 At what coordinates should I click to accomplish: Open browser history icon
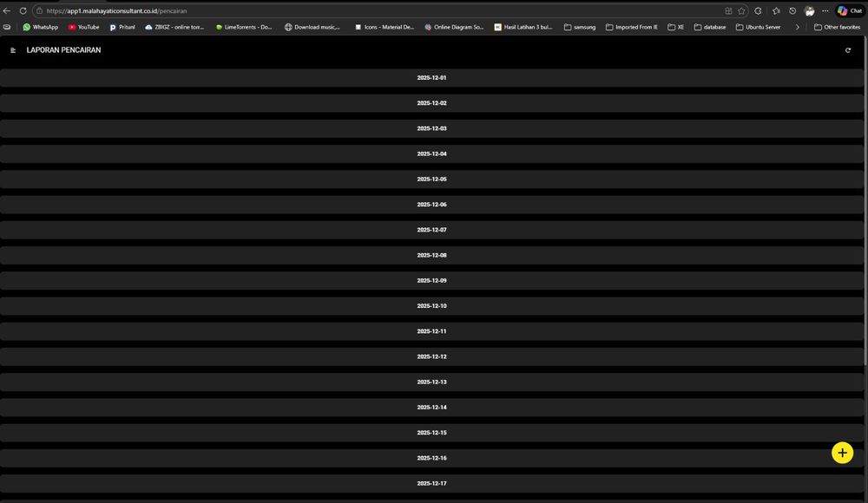(x=792, y=10)
